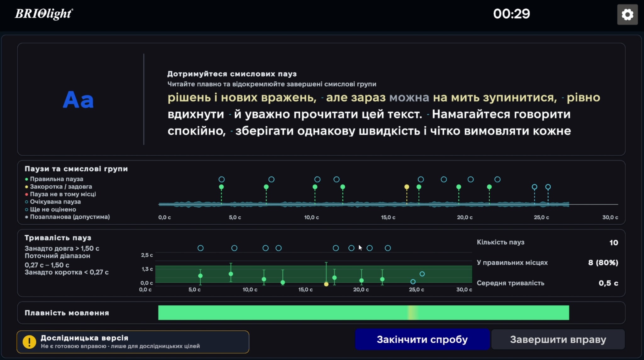Click green 'Правильна пауза' legend dot
The image size is (644, 360).
[26, 179]
